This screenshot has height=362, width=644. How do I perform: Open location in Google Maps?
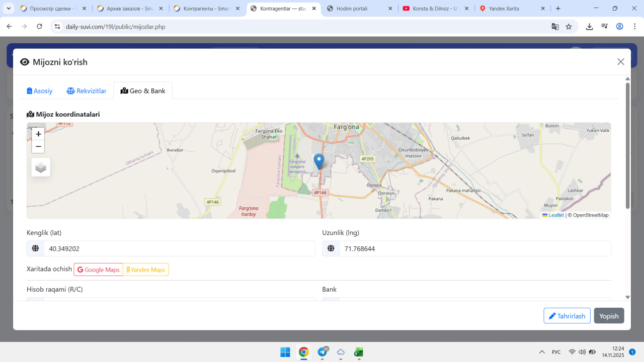[x=99, y=269]
